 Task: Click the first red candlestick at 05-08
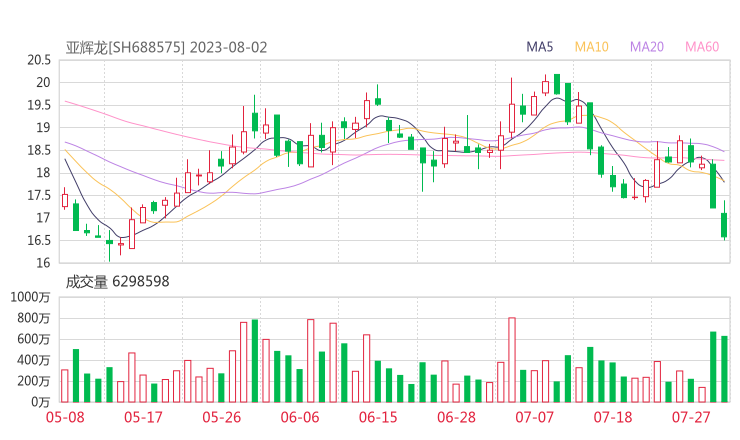pyautogui.click(x=65, y=200)
